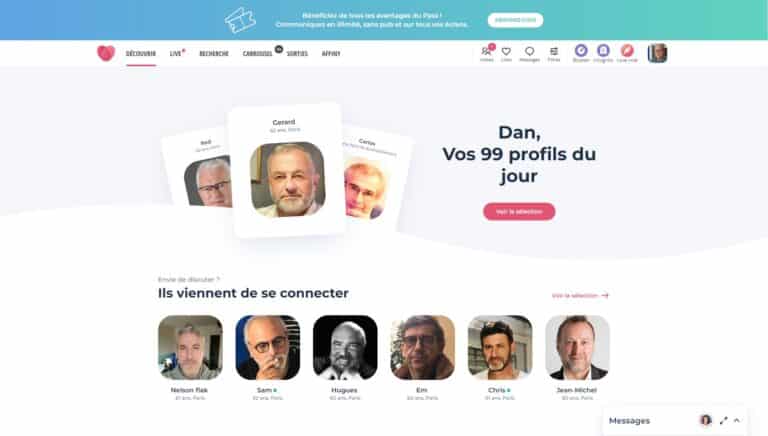Viewport: 768px width, 436px height.
Task: Open the Messages speech bubble icon
Action: pos(529,53)
